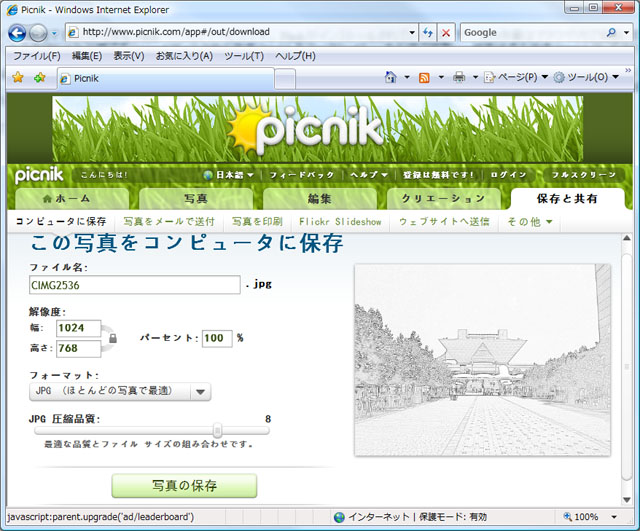Select the コンピュータに保存 sub-tab
Image resolution: width=640 pixels, height=531 pixels.
click(x=61, y=222)
